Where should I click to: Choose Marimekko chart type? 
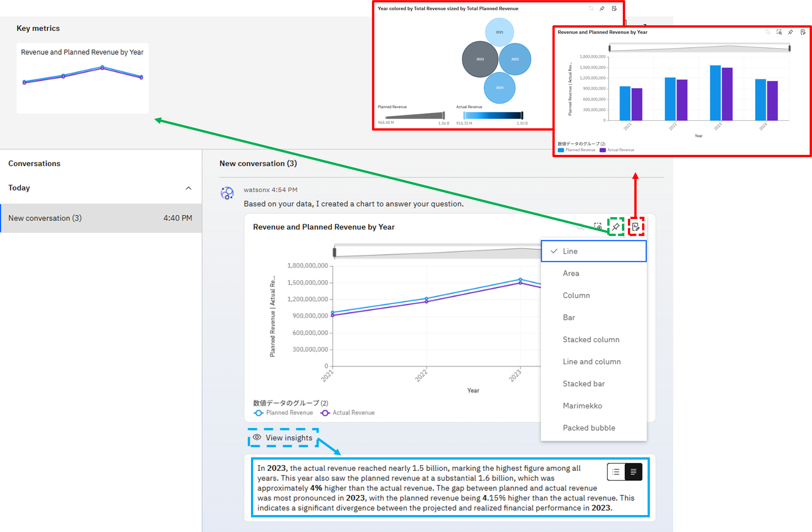(x=594, y=406)
